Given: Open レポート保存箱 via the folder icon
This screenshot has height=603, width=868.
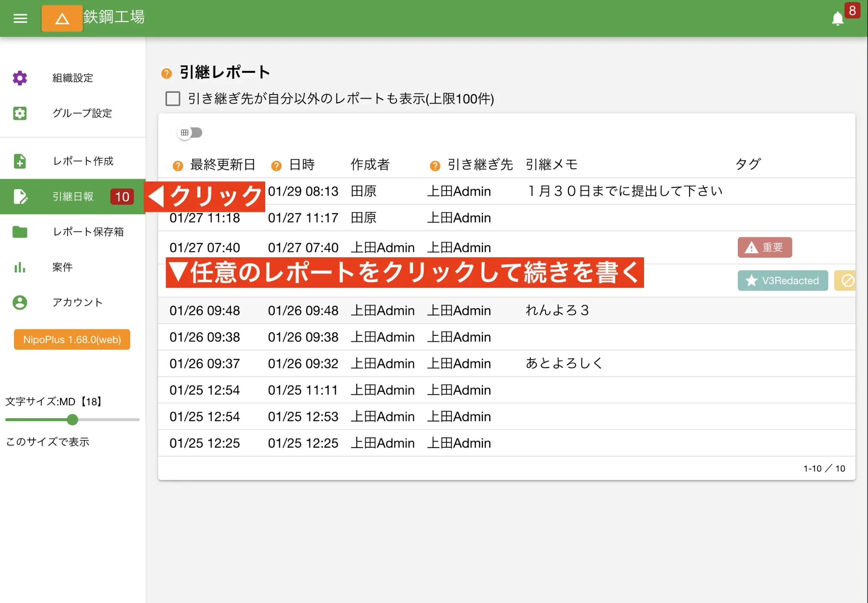Looking at the screenshot, I should pyautogui.click(x=20, y=233).
